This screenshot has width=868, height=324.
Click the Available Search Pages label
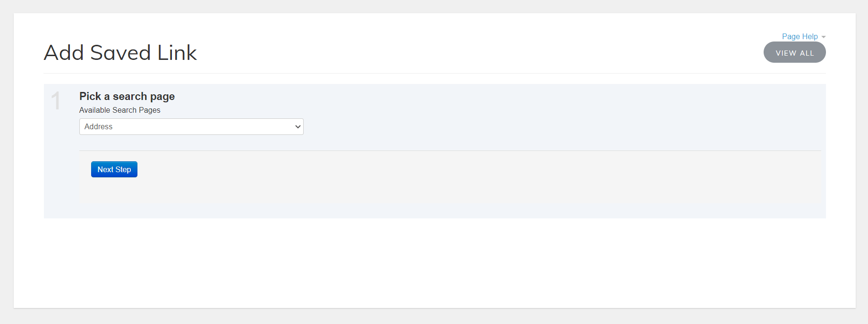(119, 110)
